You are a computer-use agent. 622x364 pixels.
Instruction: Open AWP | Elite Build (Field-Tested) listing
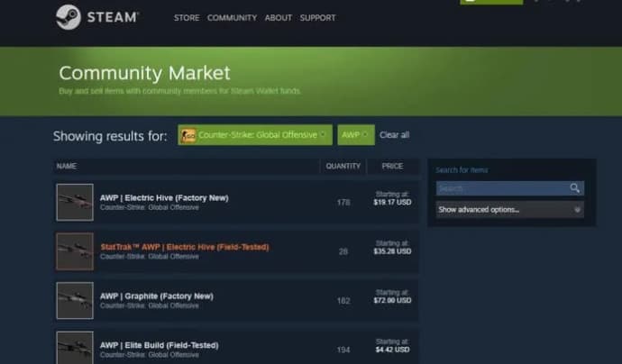(159, 345)
